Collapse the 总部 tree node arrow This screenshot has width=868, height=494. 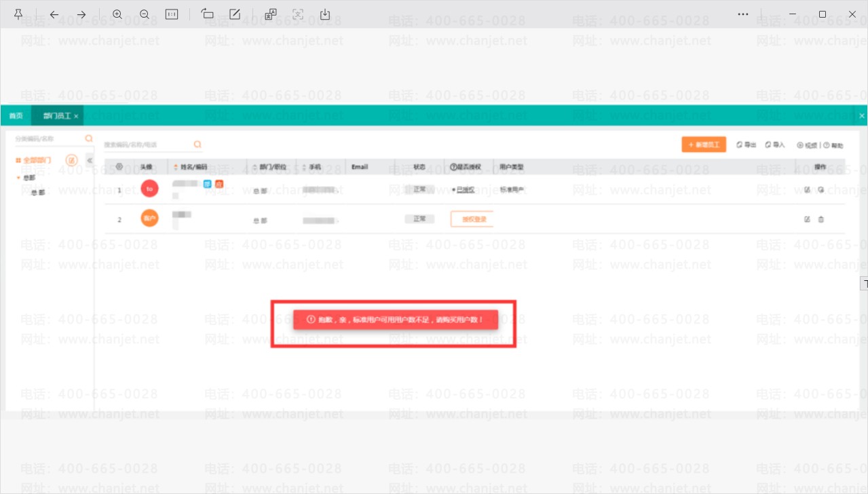point(18,178)
